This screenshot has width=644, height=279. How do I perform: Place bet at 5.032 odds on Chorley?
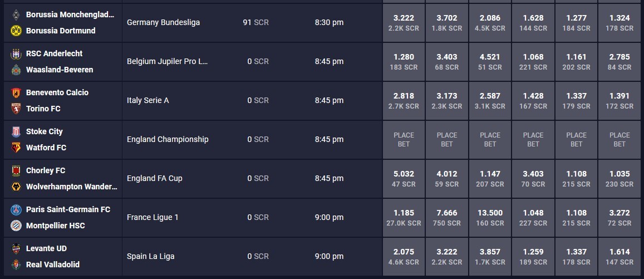click(404, 179)
